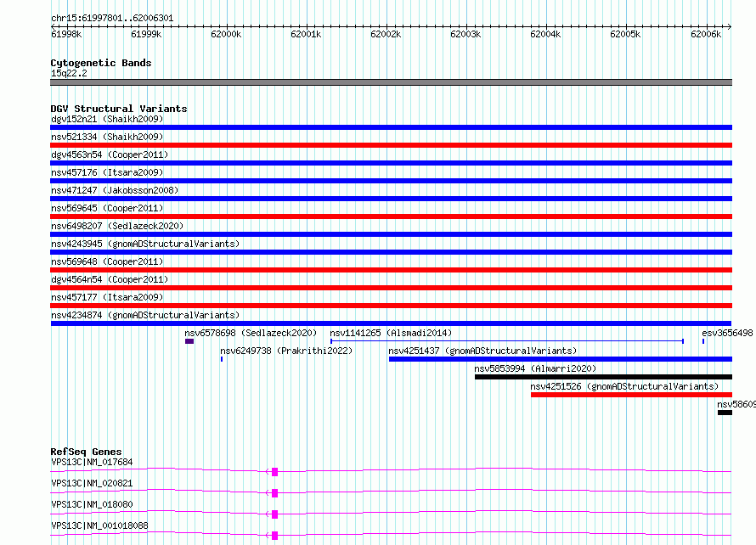756x545 pixels.
Task: Select the gray 15q22.2 cytogenetic band bar
Action: 391,82
